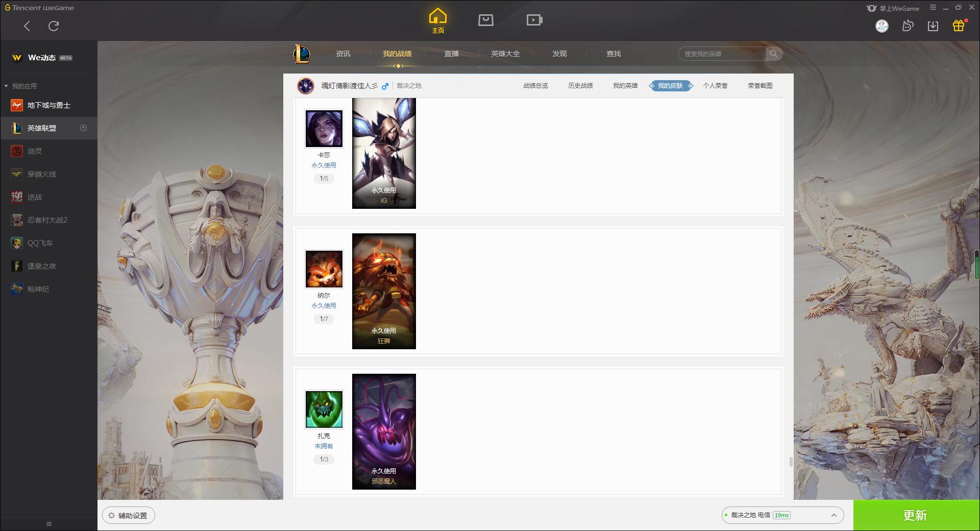This screenshot has height=531, width=980.
Task: Open the video icon in top bar
Action: [x=534, y=20]
